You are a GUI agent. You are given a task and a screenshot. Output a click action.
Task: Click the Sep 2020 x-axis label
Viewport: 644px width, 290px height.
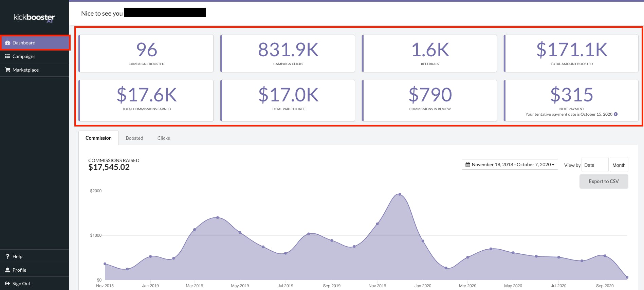pos(605,286)
